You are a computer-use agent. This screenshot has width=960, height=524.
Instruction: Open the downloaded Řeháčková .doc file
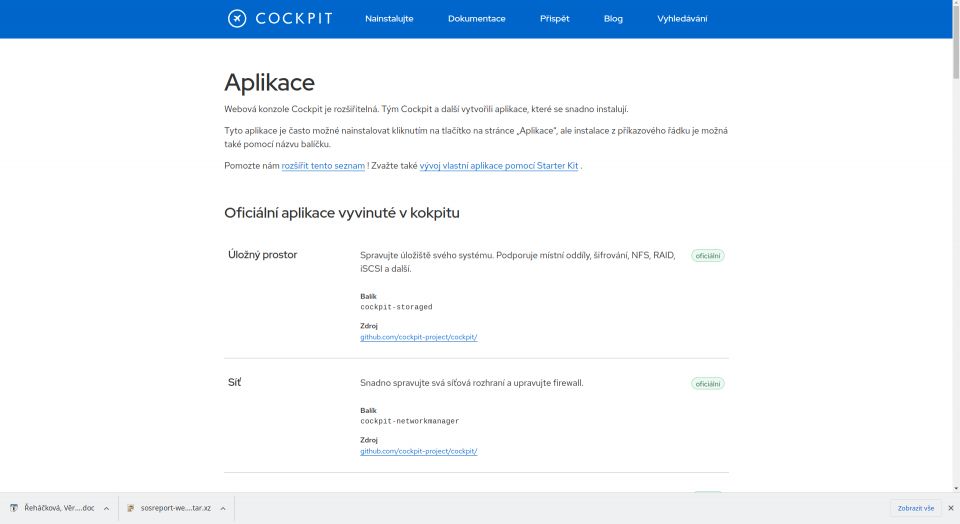[x=59, y=508]
